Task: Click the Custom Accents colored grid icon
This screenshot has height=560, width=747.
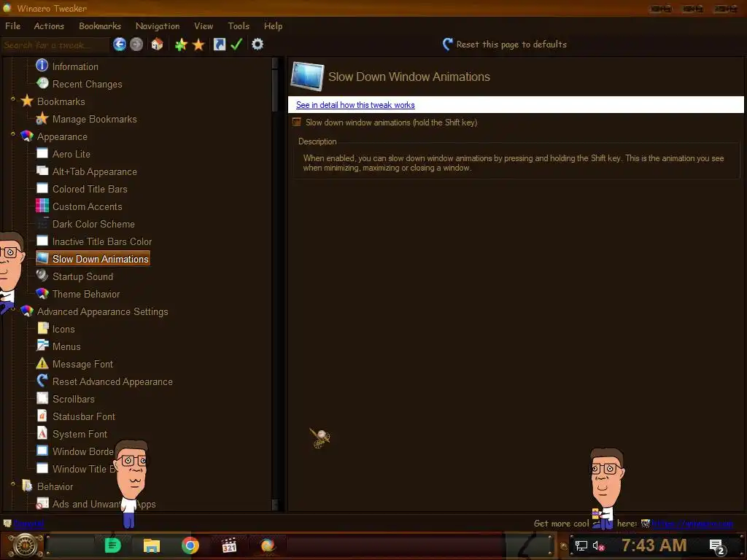Action: coord(42,206)
